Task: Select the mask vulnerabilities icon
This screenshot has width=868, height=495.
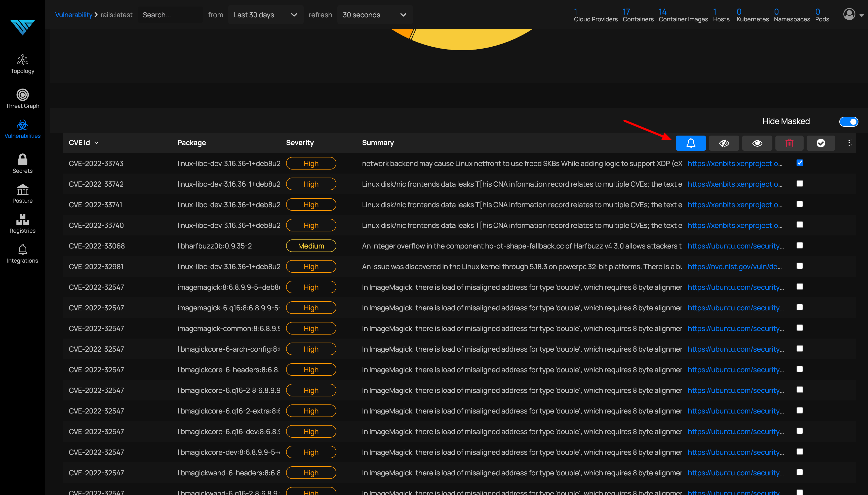Action: point(724,143)
